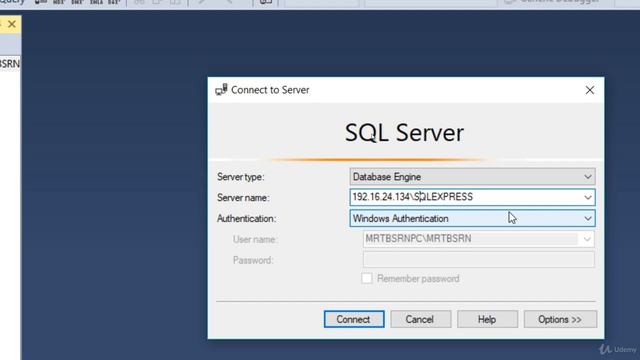The width and height of the screenshot is (640, 360).
Task: Click the SQL Server heading text
Action: coord(404,133)
